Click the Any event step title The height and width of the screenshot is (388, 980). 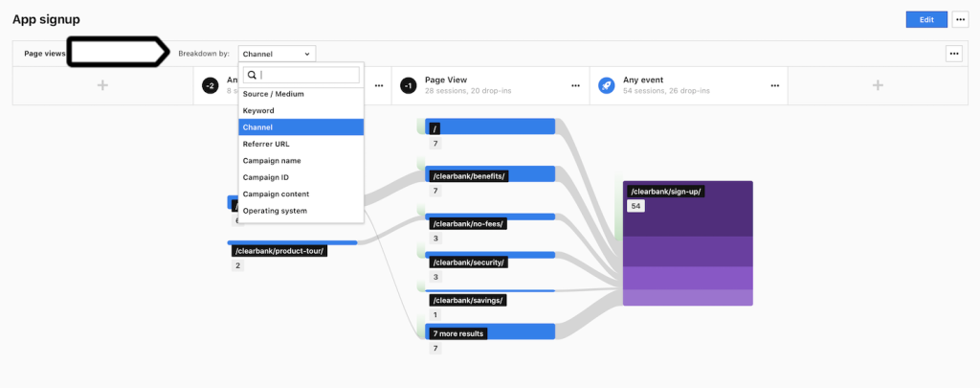pyautogui.click(x=643, y=80)
